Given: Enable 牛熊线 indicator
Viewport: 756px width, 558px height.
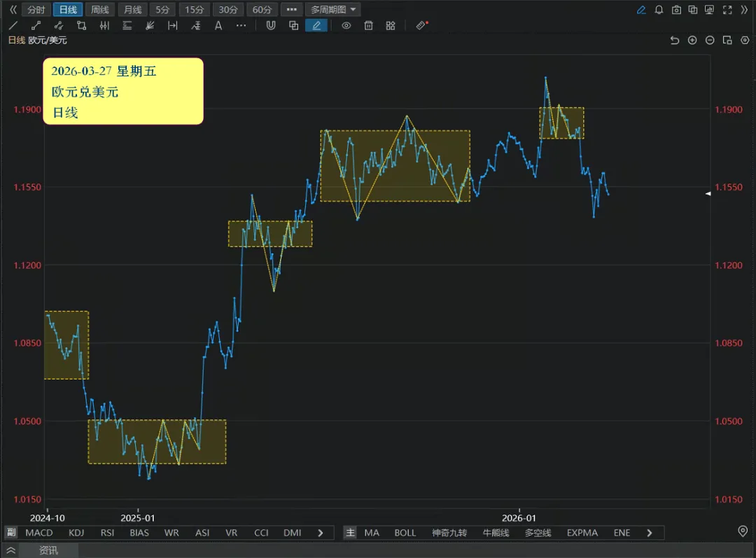Looking at the screenshot, I should coord(496,533).
